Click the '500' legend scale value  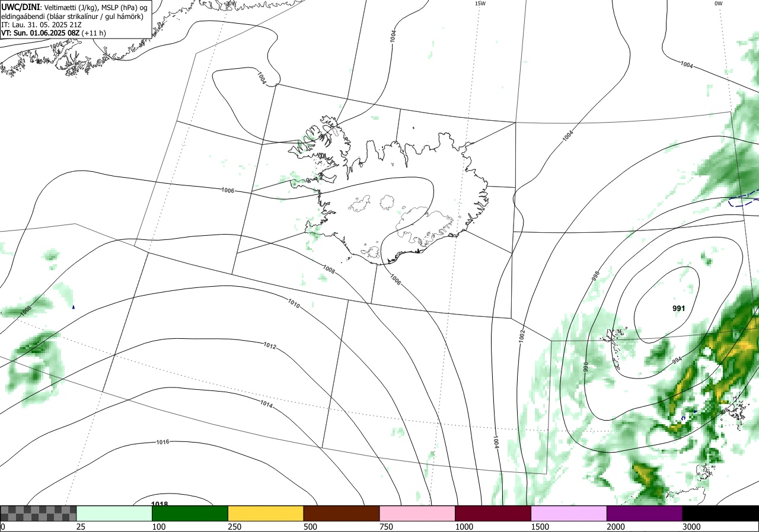(x=310, y=527)
